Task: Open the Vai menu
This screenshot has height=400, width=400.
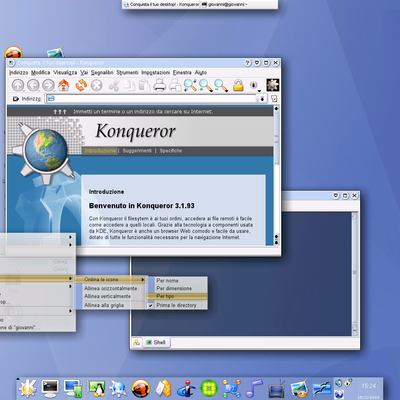Action: [x=84, y=72]
